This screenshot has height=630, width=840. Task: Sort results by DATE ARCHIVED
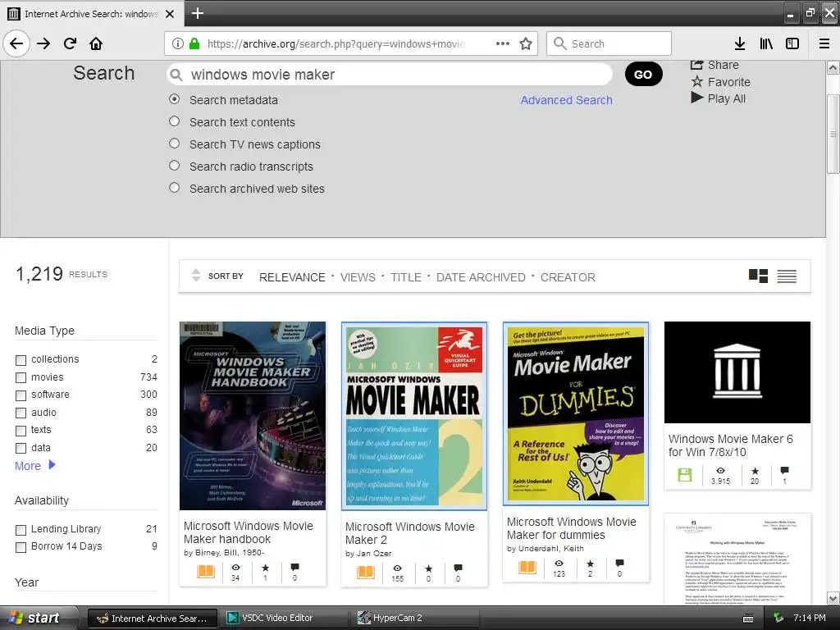click(x=481, y=277)
